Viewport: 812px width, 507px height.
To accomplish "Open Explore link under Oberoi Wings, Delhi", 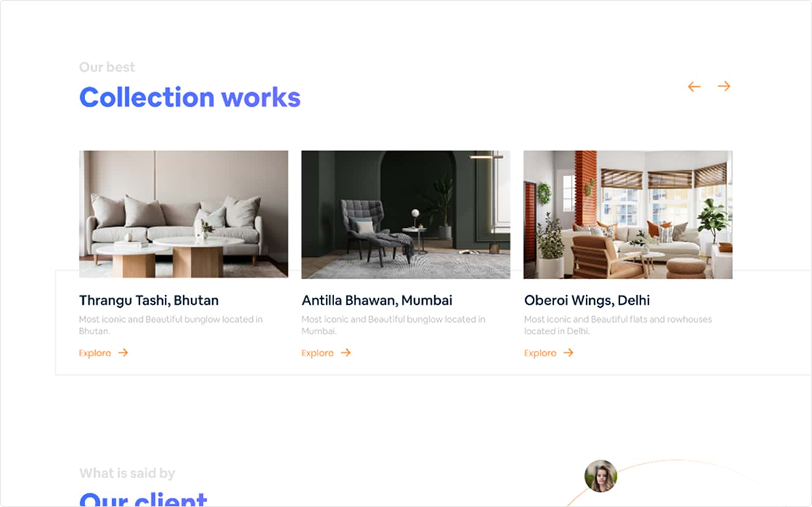I will (x=540, y=353).
